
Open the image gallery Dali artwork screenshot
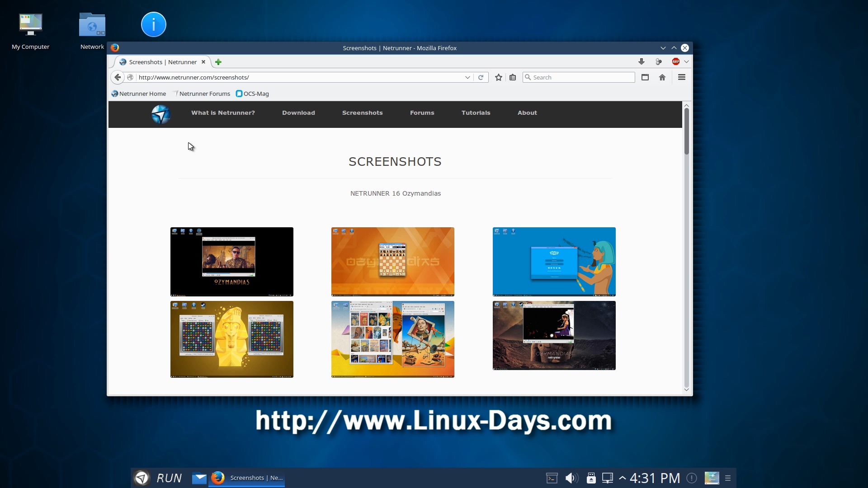(x=393, y=339)
